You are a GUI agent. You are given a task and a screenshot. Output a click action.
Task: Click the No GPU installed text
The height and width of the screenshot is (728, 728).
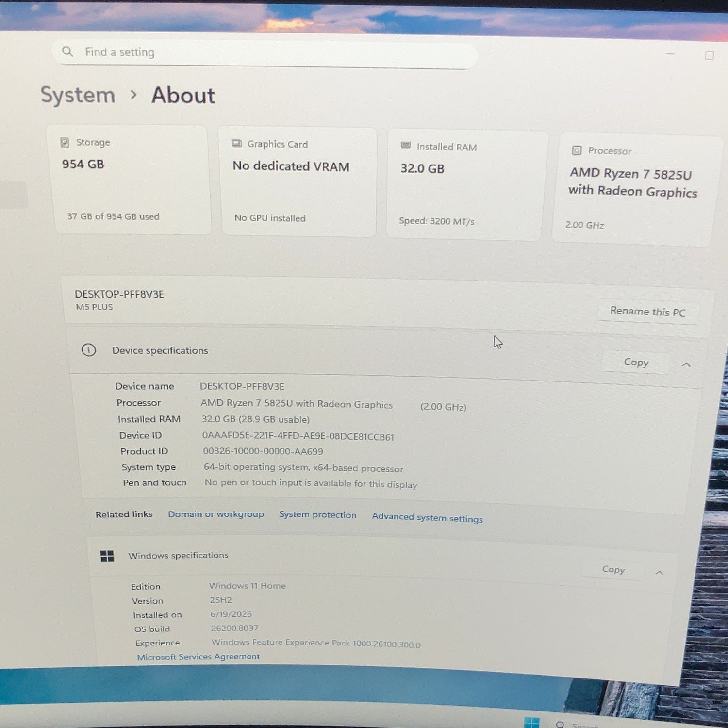pyautogui.click(x=270, y=218)
